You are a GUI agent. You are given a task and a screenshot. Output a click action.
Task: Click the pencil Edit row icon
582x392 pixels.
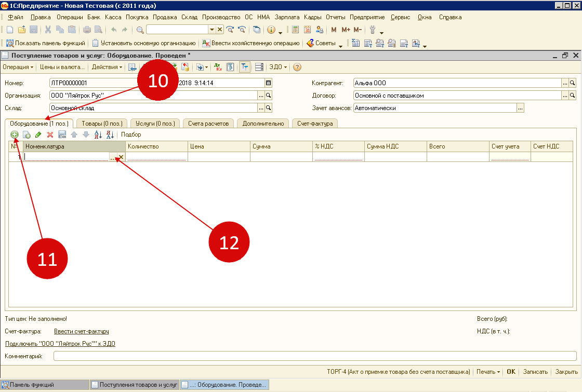(x=38, y=135)
